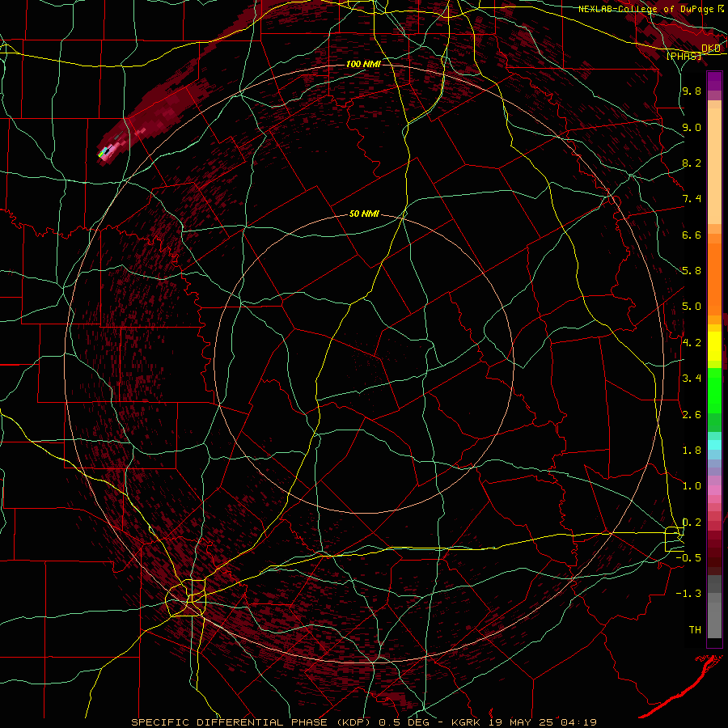This screenshot has height=728, width=728.
Task: Click the registered mark icon beside DuPage
Action: [721, 8]
